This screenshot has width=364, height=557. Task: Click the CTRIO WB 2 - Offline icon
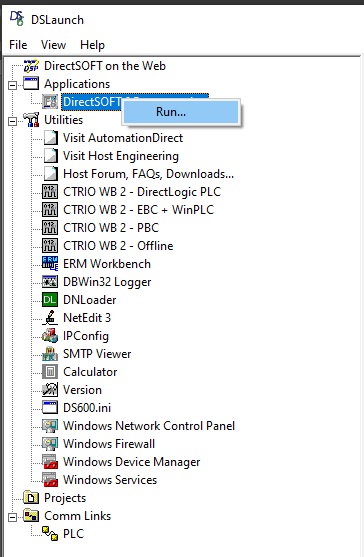tap(50, 246)
